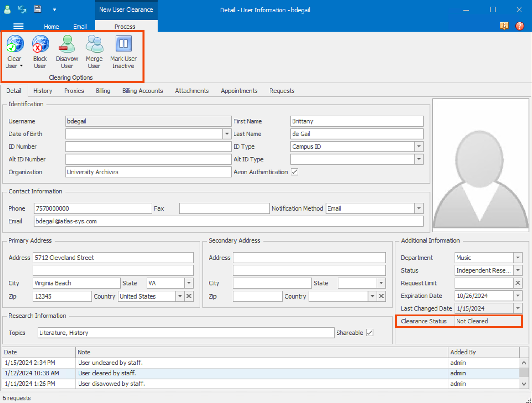Clear the Request Limit with X button

click(x=518, y=283)
